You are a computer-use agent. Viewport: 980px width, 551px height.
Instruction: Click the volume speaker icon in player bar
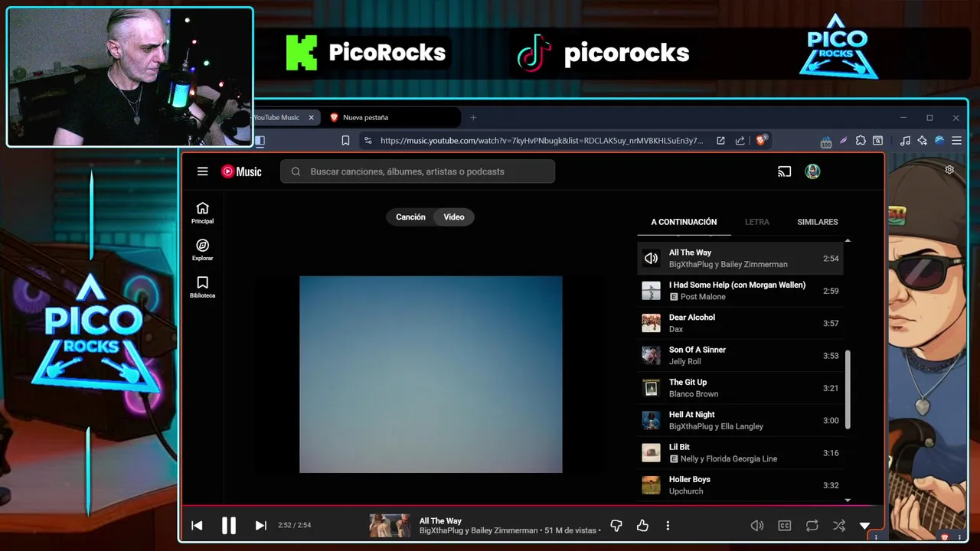(756, 525)
